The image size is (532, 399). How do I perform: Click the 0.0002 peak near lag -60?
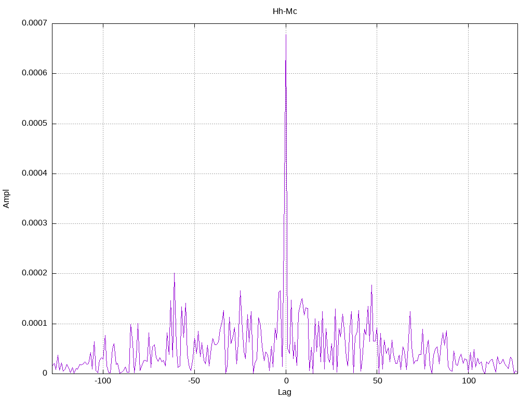(x=174, y=273)
